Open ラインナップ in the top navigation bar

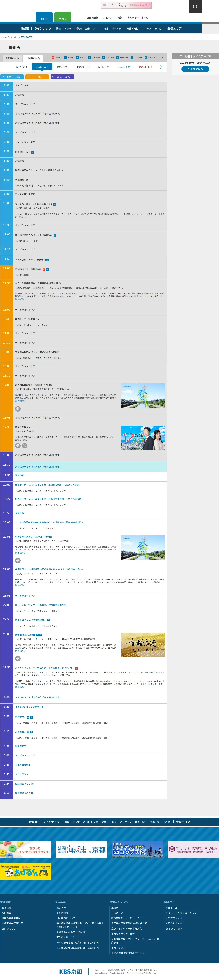[43, 29]
